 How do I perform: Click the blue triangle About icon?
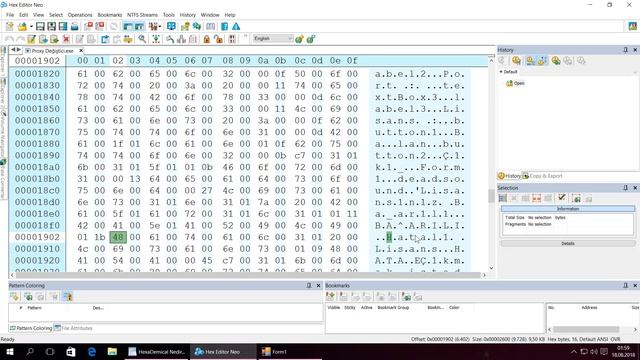pos(236,27)
